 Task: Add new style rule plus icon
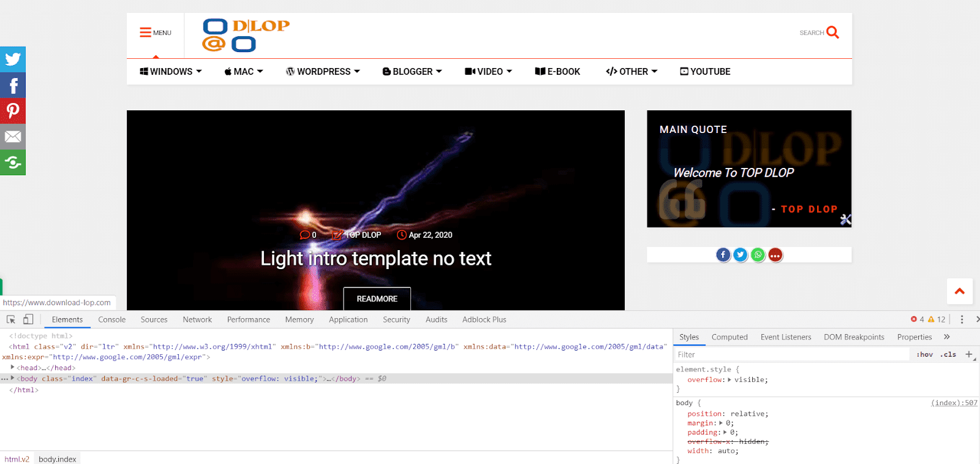pos(969,354)
